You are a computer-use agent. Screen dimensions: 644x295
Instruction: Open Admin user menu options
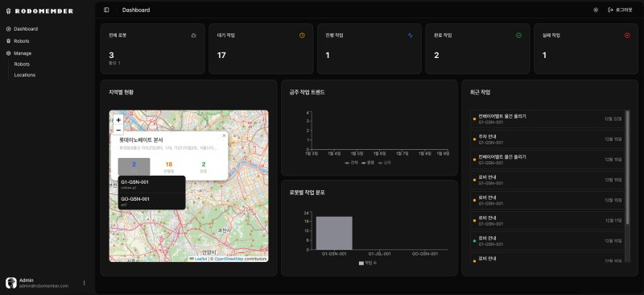click(x=85, y=283)
